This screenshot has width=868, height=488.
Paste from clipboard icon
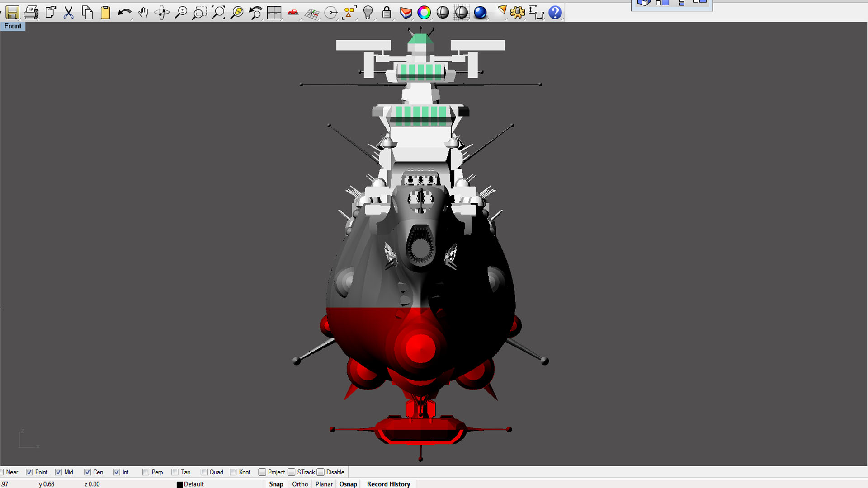click(106, 12)
